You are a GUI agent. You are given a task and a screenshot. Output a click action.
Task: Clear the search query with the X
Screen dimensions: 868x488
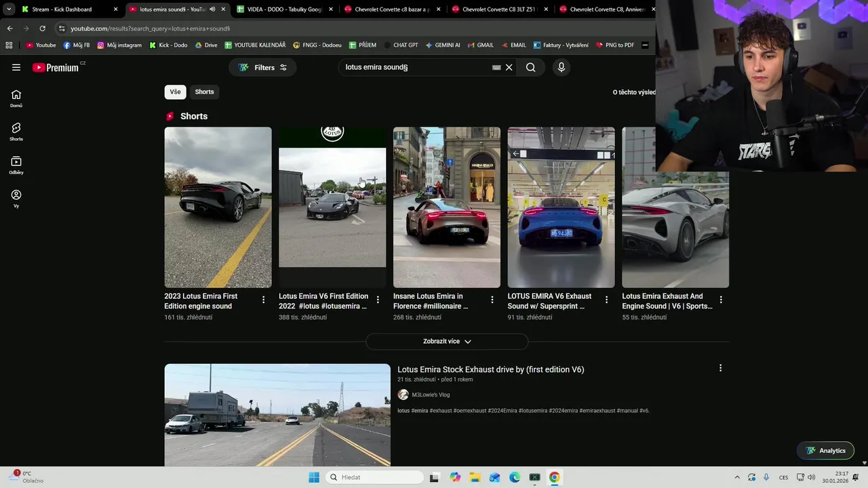(509, 67)
